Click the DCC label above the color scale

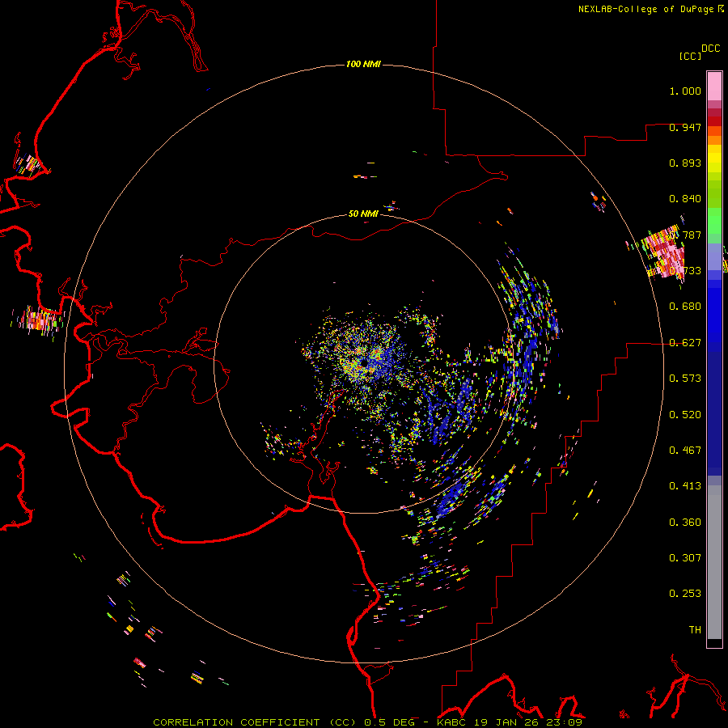711,49
